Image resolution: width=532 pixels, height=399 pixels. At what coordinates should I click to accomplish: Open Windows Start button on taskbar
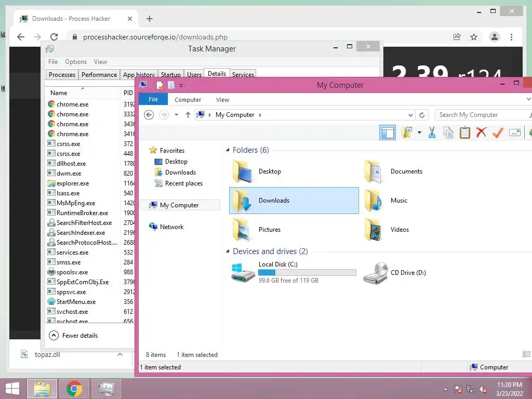[12, 389]
